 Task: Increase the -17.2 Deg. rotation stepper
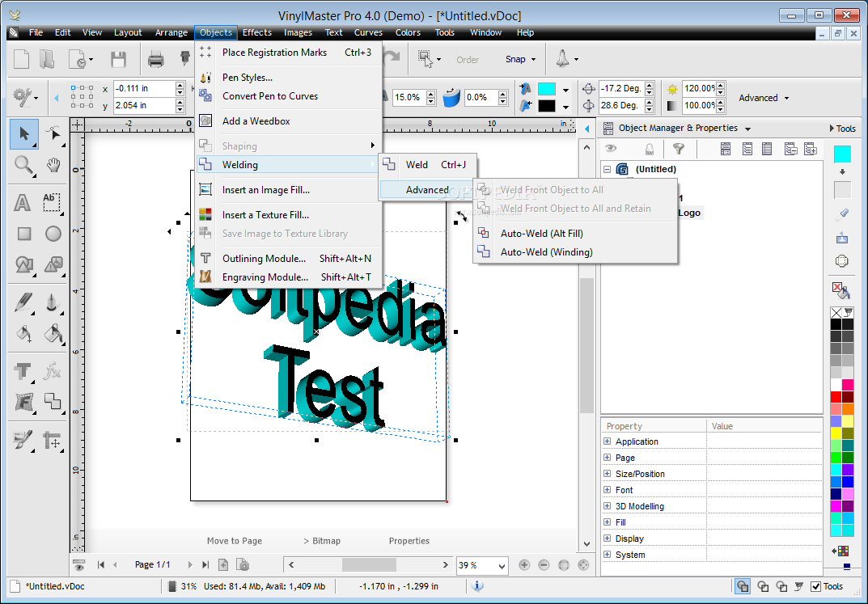coord(650,85)
